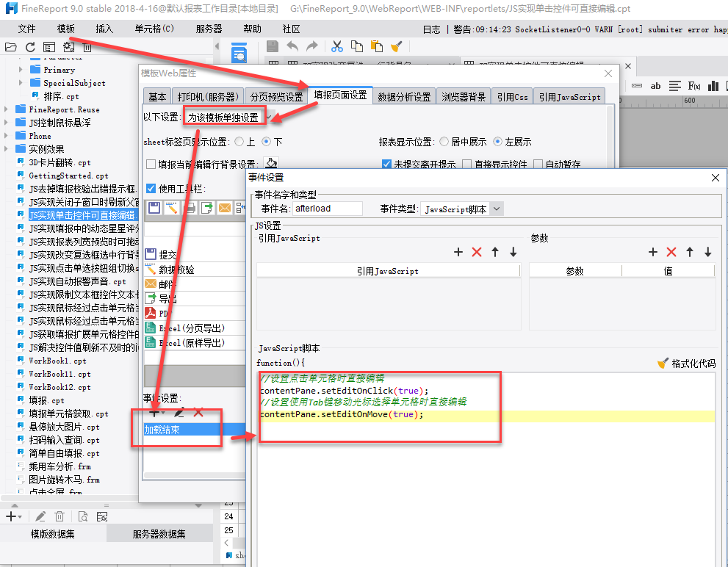Switch to 模版数据集 panel
This screenshot has width=728, height=567.
click(52, 534)
